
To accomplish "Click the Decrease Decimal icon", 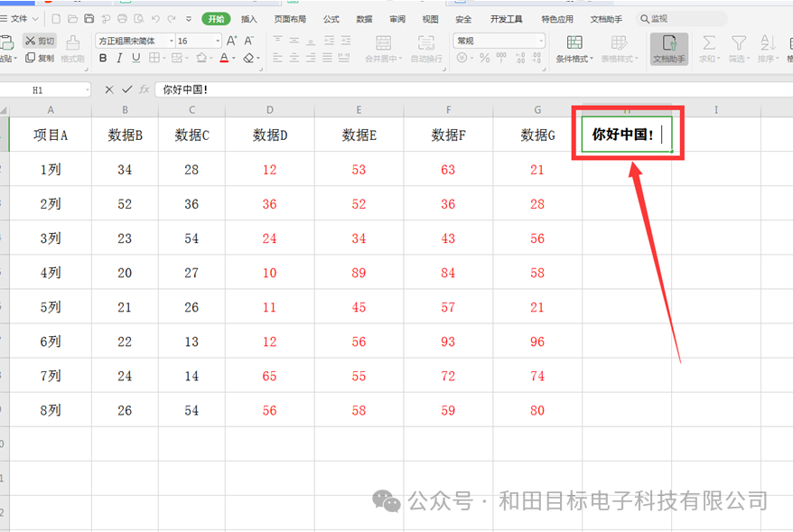I will pos(536,58).
